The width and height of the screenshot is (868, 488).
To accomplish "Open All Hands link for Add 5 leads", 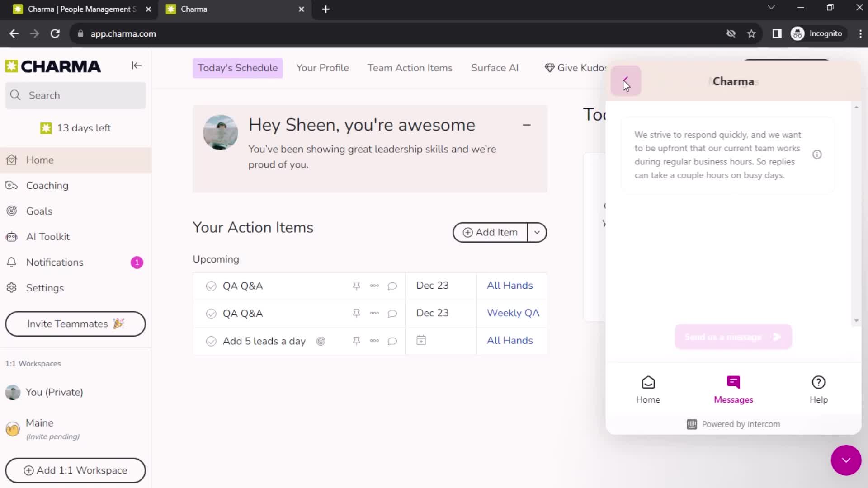I will (x=509, y=341).
